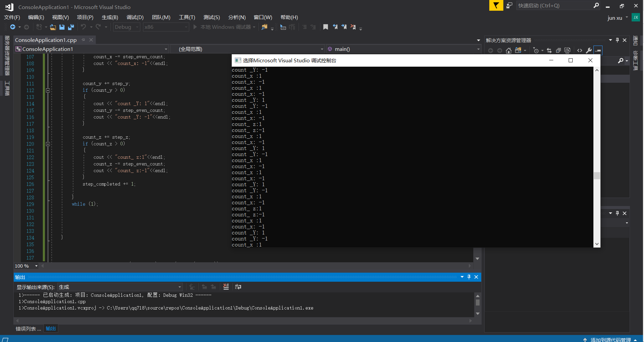Click the JX user avatar badge

[x=635, y=17]
